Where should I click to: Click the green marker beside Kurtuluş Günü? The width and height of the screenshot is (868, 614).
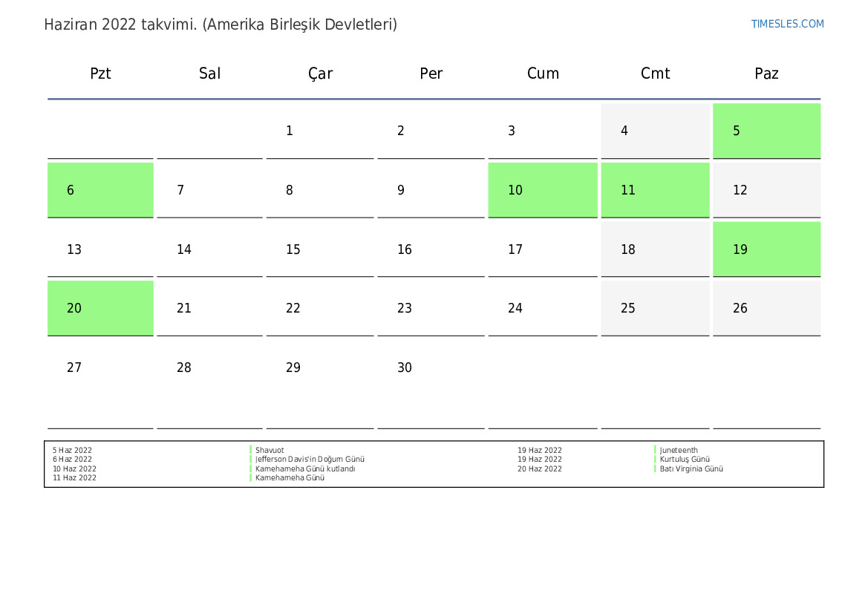[656, 460]
